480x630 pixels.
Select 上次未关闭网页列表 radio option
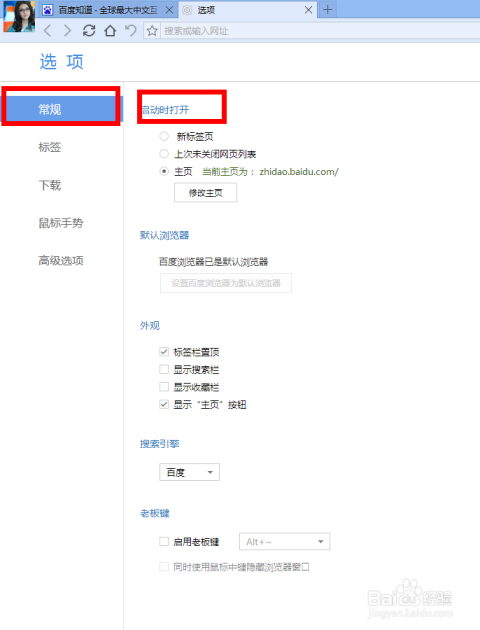click(164, 153)
